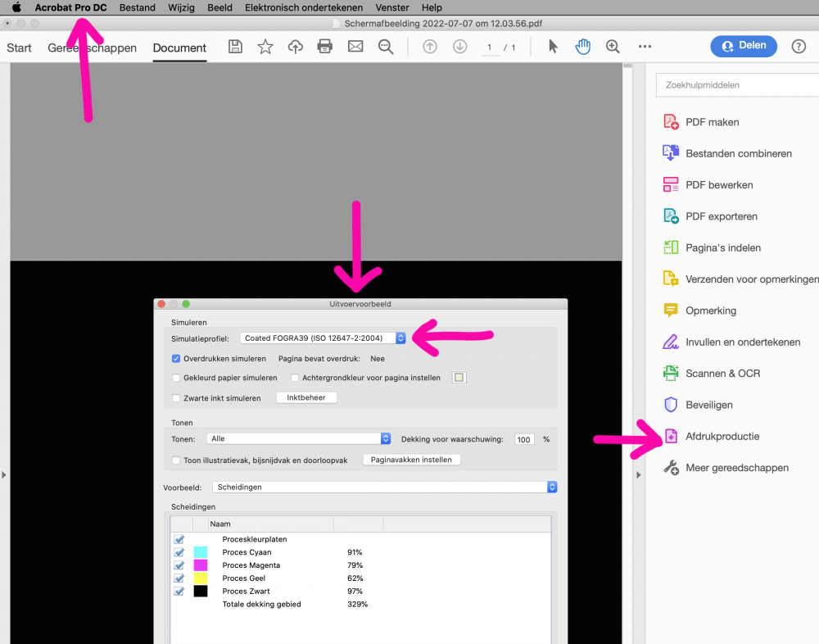Toggle the Proces Magenta checkbox
Viewport: 819px width, 644px height.
(x=179, y=565)
